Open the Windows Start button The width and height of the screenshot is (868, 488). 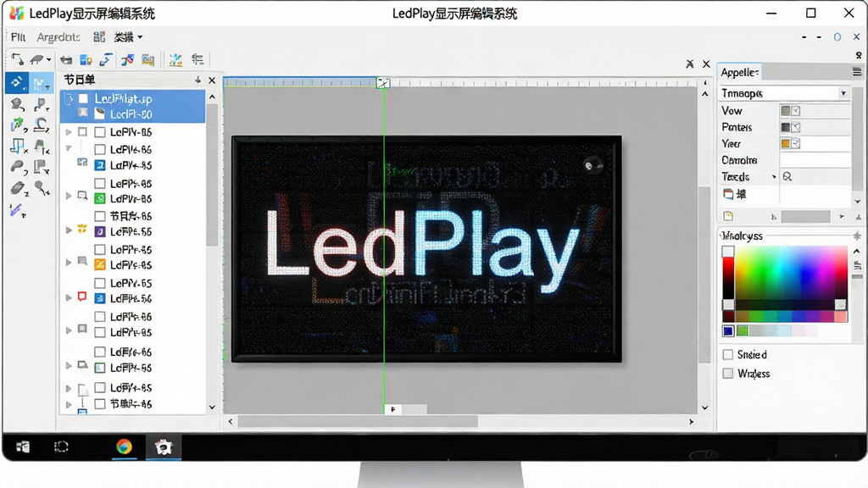point(23,446)
